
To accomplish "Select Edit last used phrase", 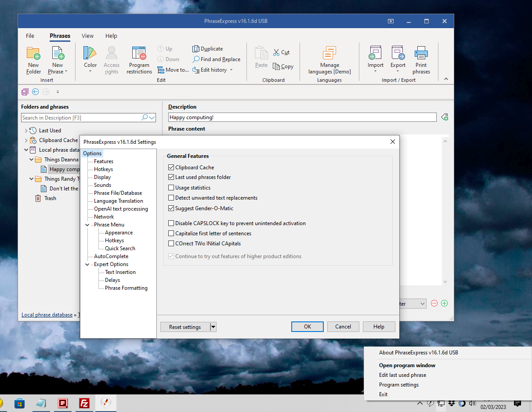I will click(x=402, y=375).
